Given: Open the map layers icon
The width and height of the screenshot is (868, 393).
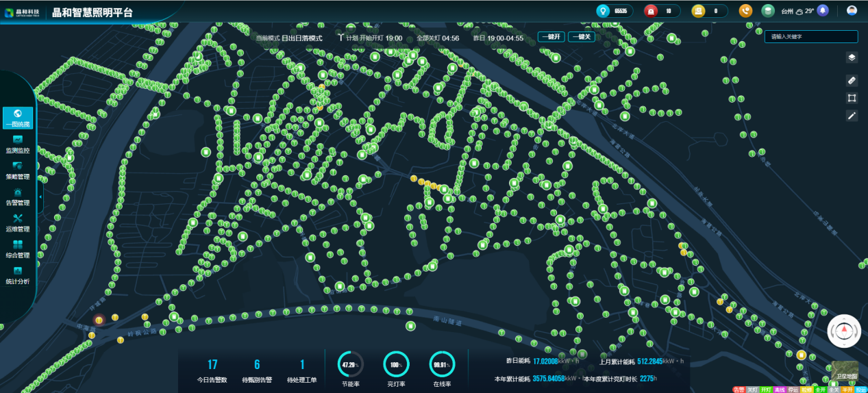Looking at the screenshot, I should click(852, 58).
